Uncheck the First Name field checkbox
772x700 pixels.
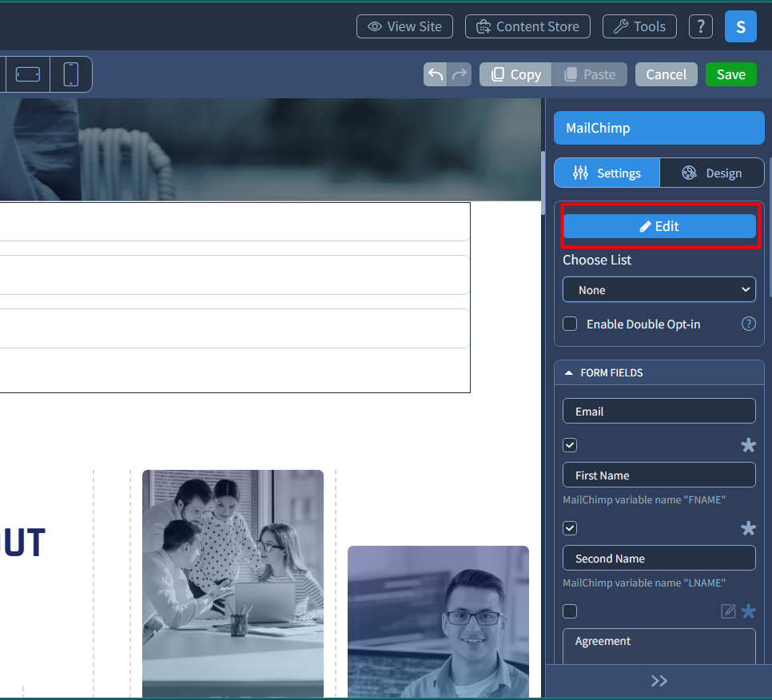[570, 445]
